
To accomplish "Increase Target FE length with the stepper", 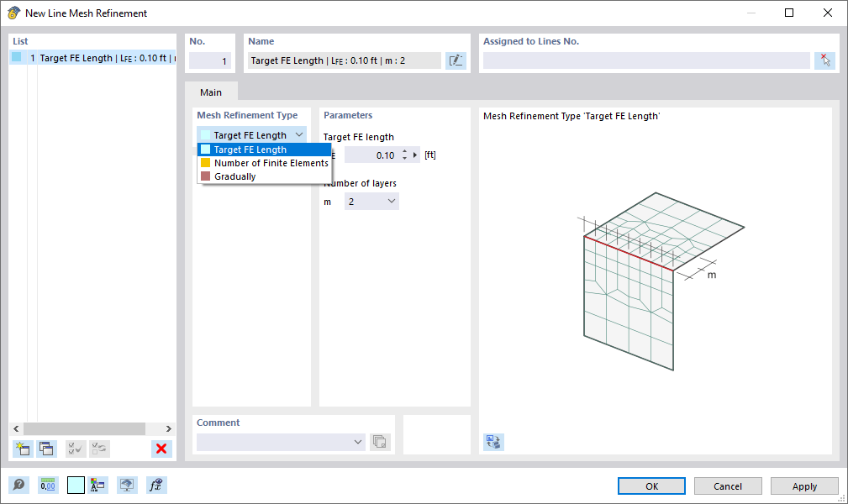I will point(404,151).
